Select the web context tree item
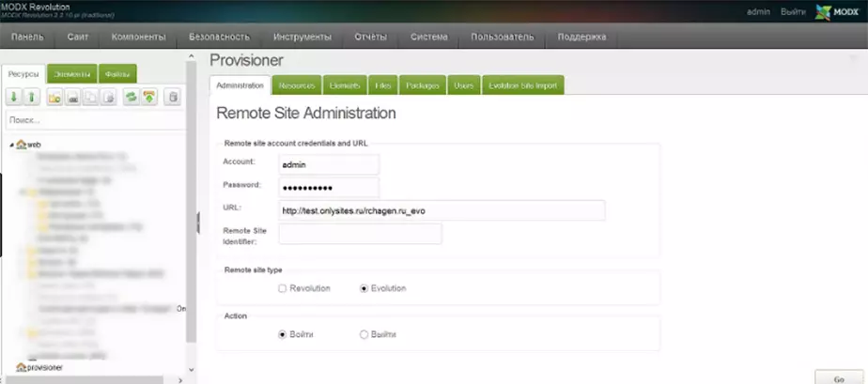868x384 pixels. click(34, 145)
